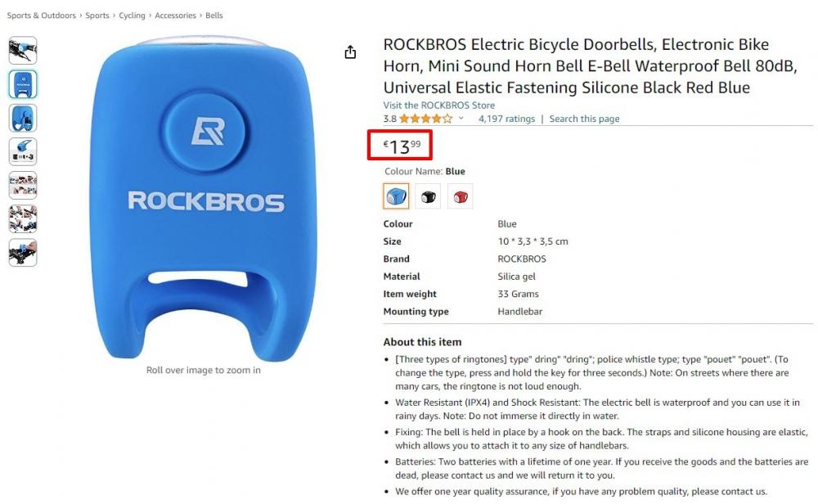818x504 pixels.
Task: Click the main blue ROCKBROS bell image
Action: point(204,198)
